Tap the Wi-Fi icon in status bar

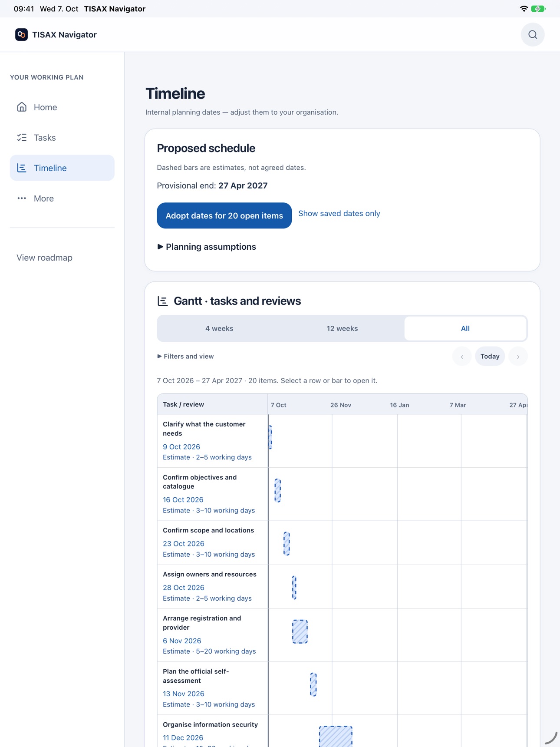(524, 9)
